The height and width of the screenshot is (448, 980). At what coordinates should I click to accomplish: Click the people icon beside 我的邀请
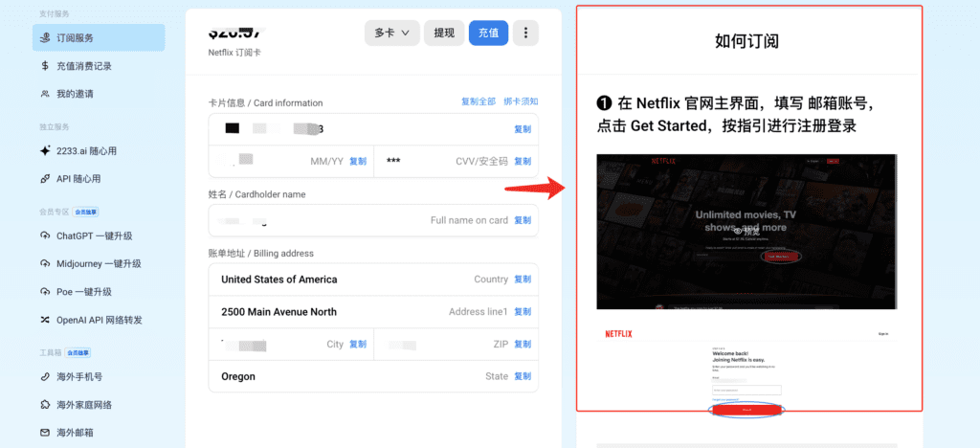click(45, 94)
